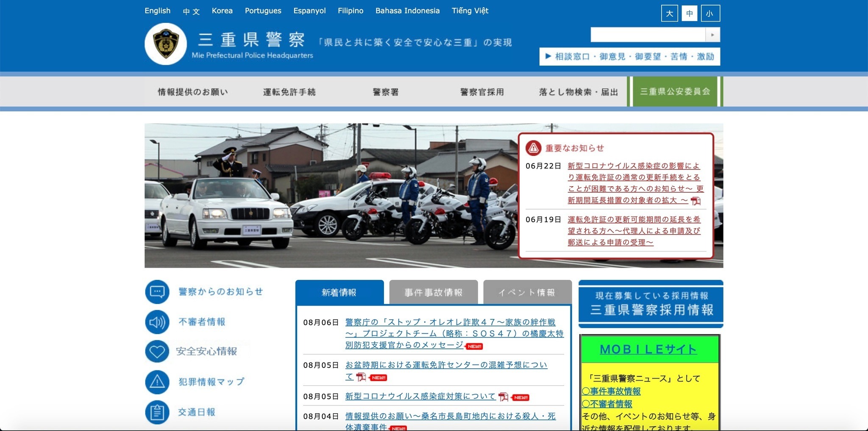Switch to the 事件事故情報 tab

(433, 292)
